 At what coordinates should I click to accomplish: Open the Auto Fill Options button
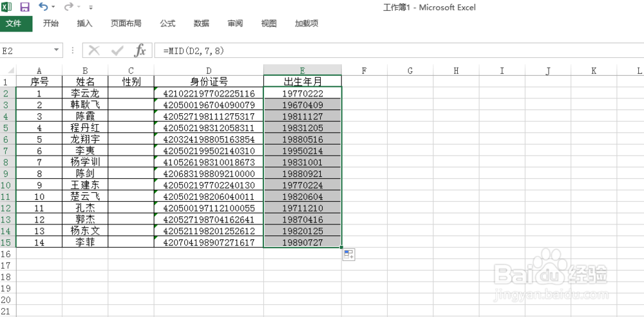(x=348, y=254)
